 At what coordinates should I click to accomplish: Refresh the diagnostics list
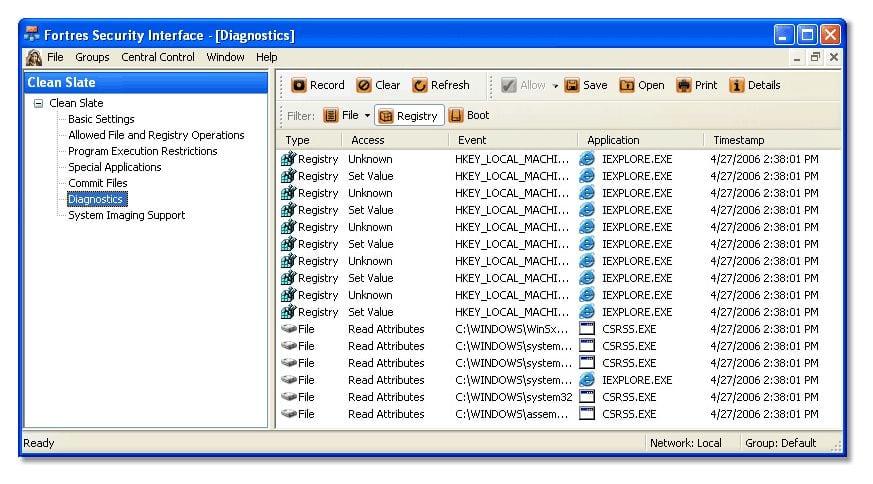click(x=441, y=85)
